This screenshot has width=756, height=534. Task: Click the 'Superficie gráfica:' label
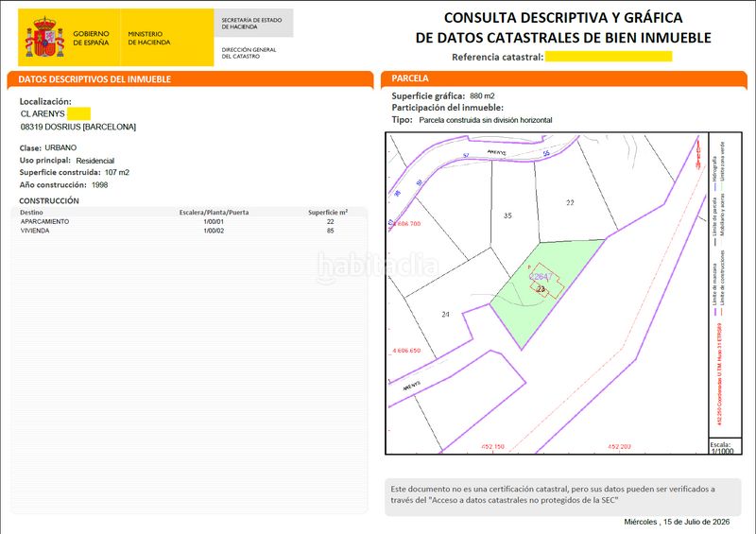(428, 95)
